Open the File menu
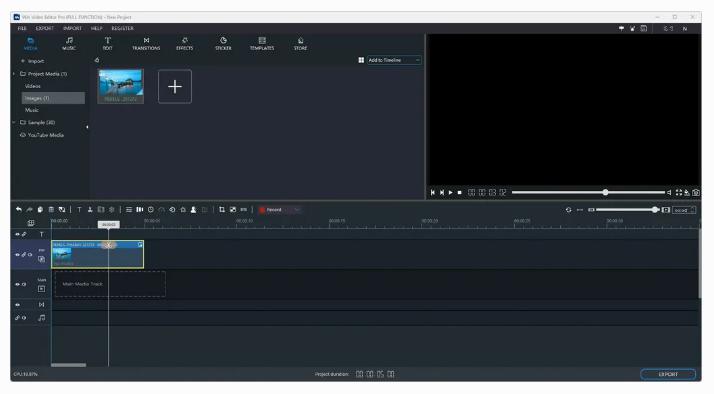This screenshot has height=394, width=714. (22, 28)
